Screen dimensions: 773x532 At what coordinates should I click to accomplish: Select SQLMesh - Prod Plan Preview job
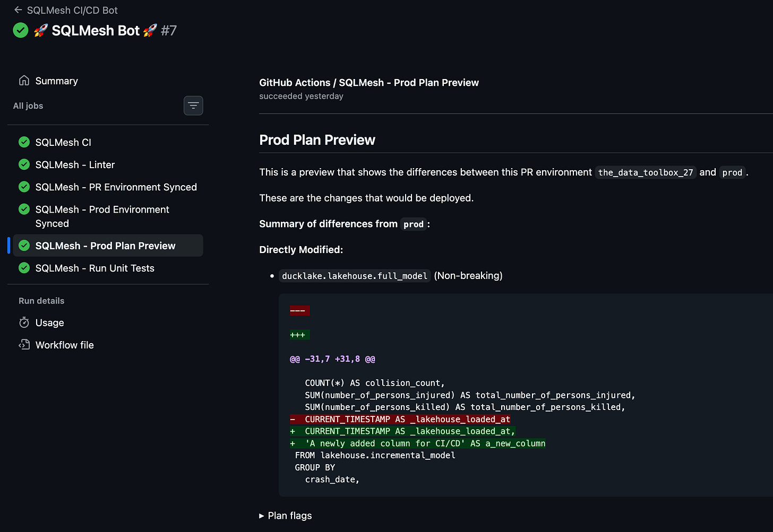point(108,246)
